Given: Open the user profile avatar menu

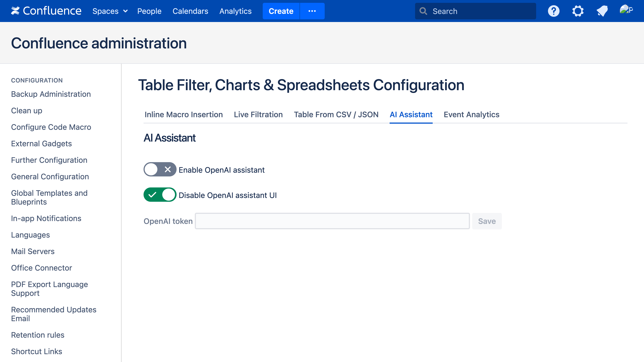Looking at the screenshot, I should coord(626,10).
